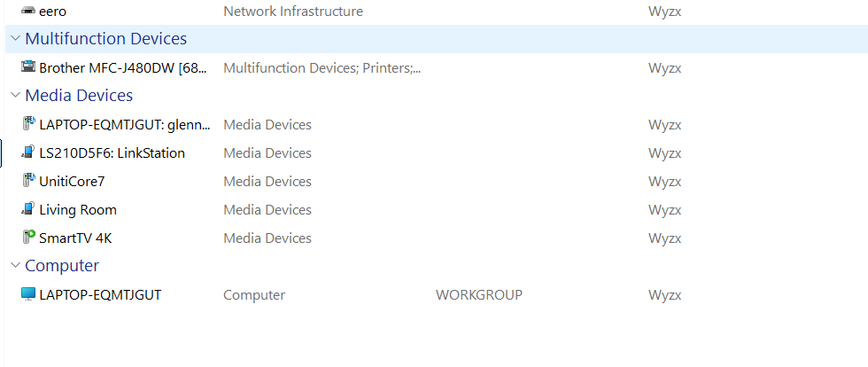Viewport: 868px width, 367px height.
Task: Collapse the Multifunction Devices group chevron
Action: (16, 39)
